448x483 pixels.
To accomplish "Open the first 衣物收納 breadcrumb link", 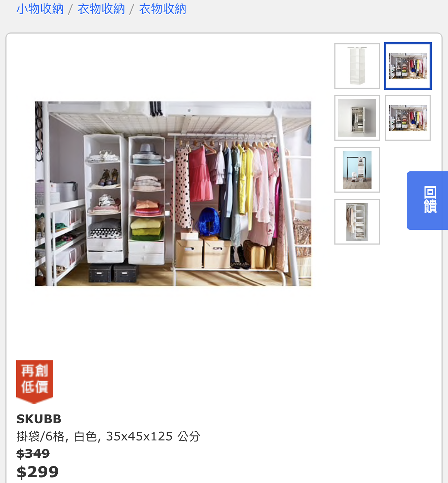I will [101, 9].
